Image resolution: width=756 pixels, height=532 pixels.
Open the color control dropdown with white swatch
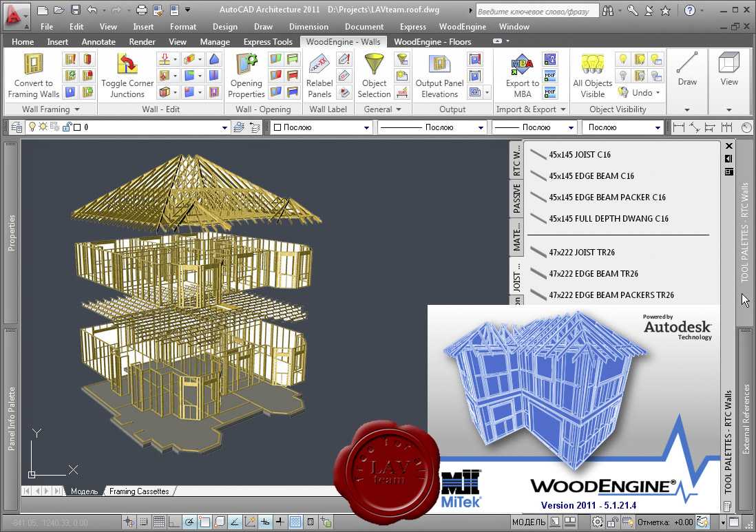pyautogui.click(x=322, y=128)
